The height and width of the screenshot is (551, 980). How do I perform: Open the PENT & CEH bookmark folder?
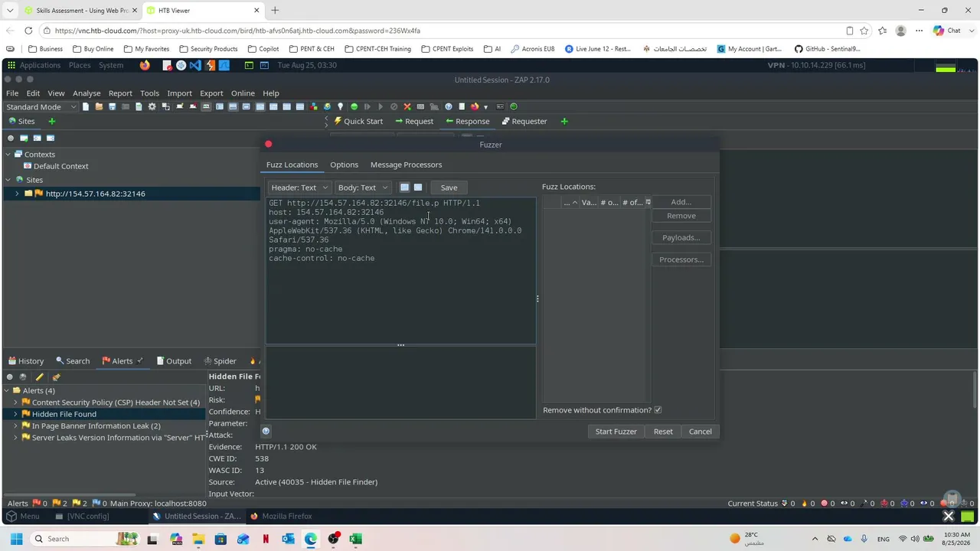click(x=311, y=49)
